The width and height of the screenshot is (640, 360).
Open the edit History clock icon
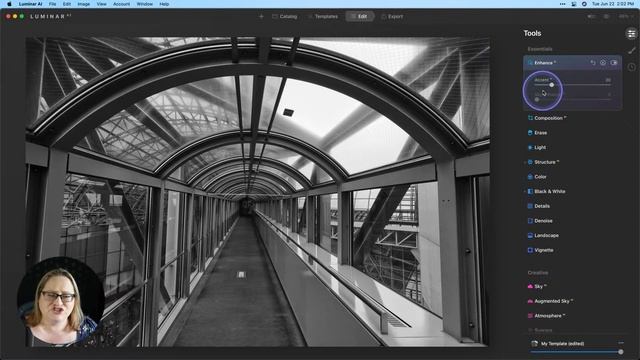(x=631, y=67)
